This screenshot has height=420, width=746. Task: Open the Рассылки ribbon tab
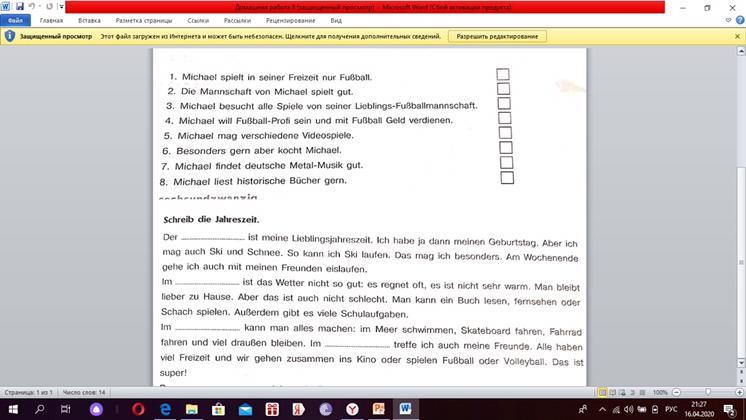[x=237, y=20]
